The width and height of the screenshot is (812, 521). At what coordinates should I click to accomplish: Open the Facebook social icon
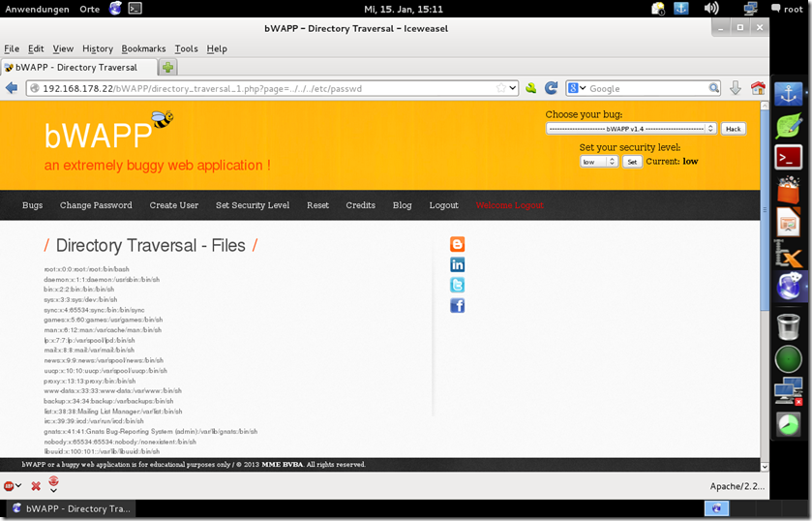tap(457, 305)
